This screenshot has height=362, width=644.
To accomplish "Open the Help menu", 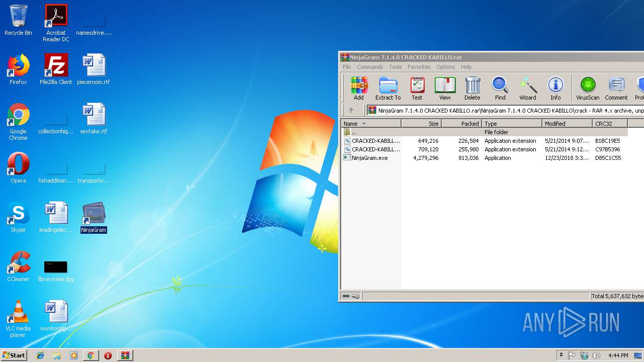I will pos(466,67).
